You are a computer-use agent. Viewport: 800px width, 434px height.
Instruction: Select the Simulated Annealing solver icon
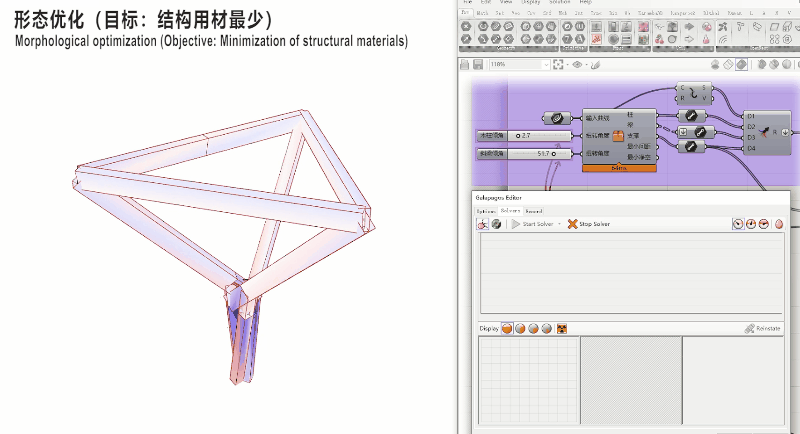click(x=496, y=224)
